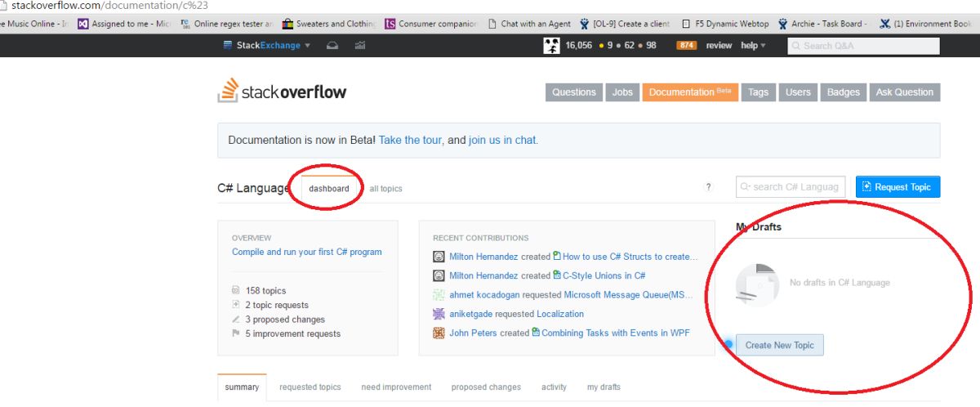Click the pencil icon beside proposed changes
Image resolution: width=980 pixels, height=407 pixels.
(x=236, y=320)
